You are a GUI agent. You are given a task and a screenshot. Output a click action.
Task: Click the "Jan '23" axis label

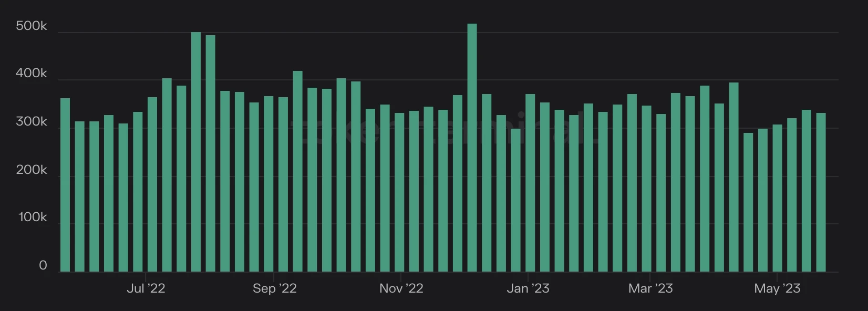[528, 288]
